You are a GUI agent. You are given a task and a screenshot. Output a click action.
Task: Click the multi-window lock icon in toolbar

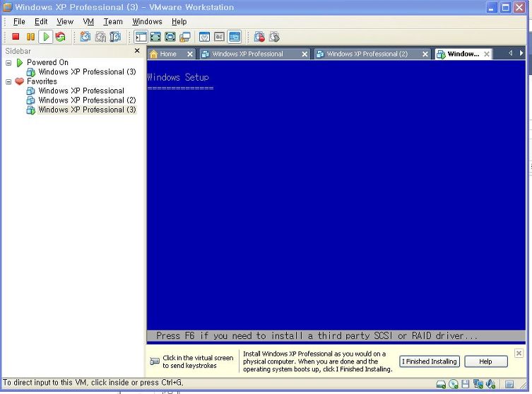point(185,37)
